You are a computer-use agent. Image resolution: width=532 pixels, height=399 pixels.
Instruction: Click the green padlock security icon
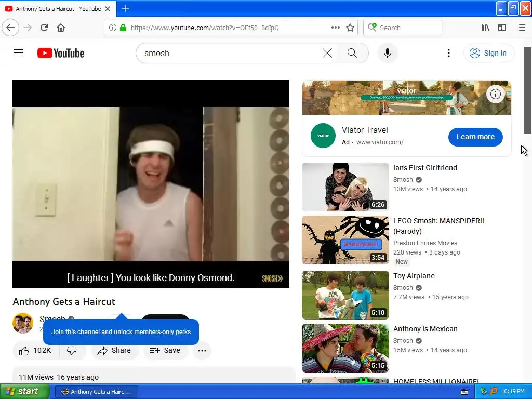pyautogui.click(x=123, y=28)
